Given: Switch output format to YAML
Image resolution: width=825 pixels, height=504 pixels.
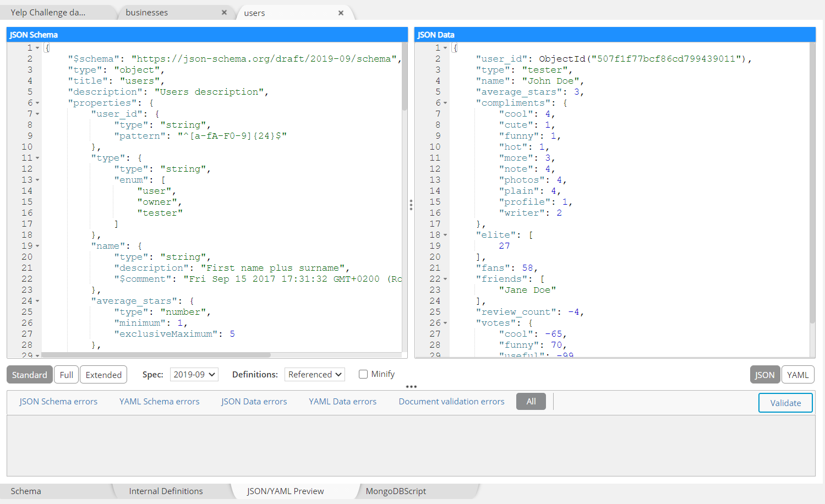Looking at the screenshot, I should (x=797, y=375).
